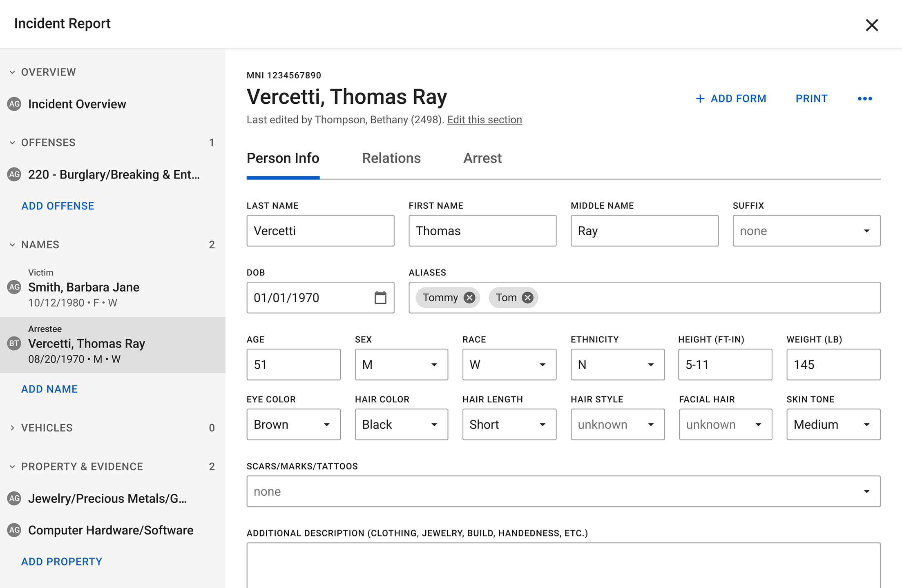The height and width of the screenshot is (588, 902).
Task: Click the plus icon of Add Form
Action: pos(700,98)
